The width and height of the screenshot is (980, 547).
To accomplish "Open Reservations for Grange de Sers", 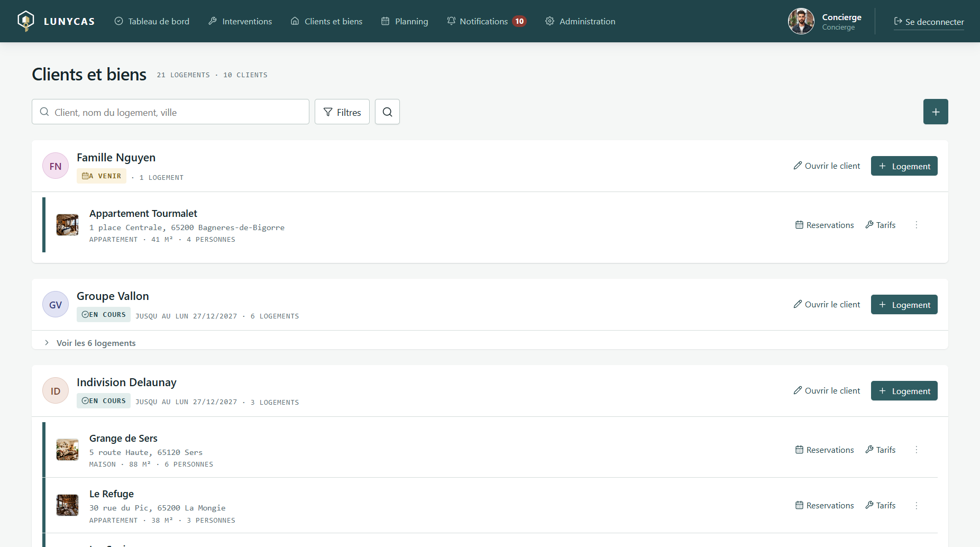I will coord(825,450).
